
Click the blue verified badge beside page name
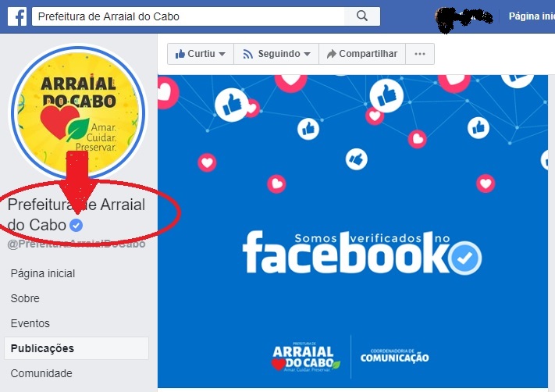tap(76, 225)
